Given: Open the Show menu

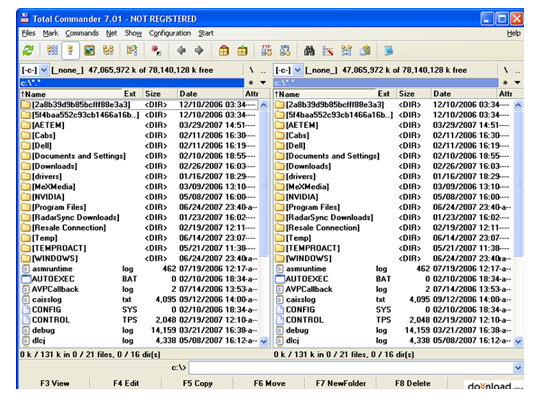Looking at the screenshot, I should tap(133, 33).
